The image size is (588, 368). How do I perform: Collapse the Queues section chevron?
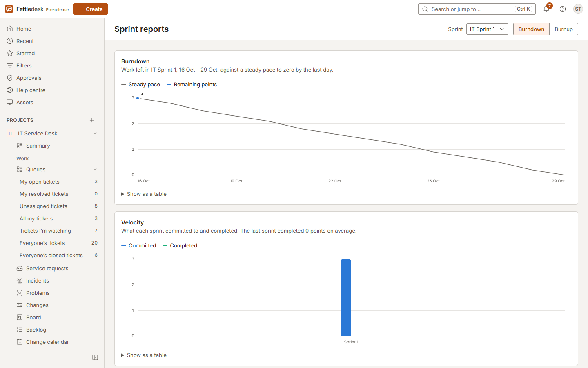95,169
